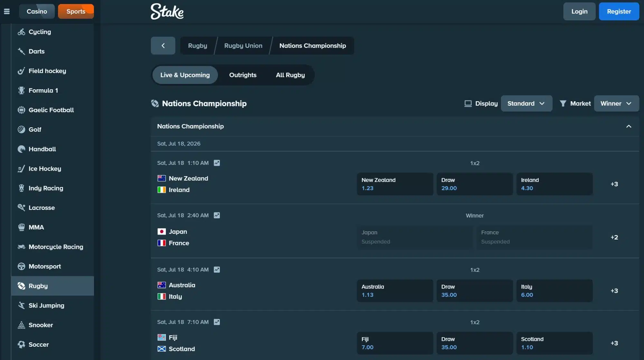The image size is (644, 360).
Task: Click the Handball sidebar icon
Action: click(x=21, y=149)
